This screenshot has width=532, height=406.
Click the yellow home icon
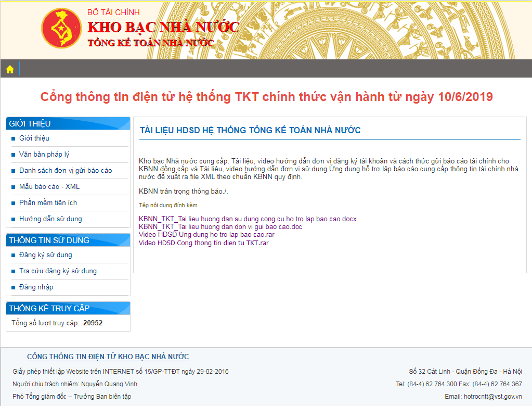(x=10, y=69)
